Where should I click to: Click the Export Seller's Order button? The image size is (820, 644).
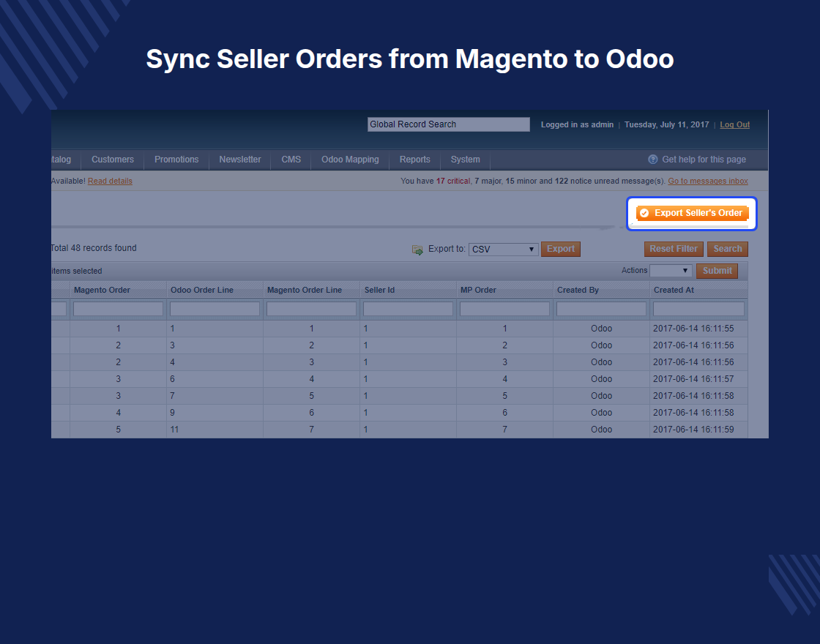pyautogui.click(x=693, y=213)
